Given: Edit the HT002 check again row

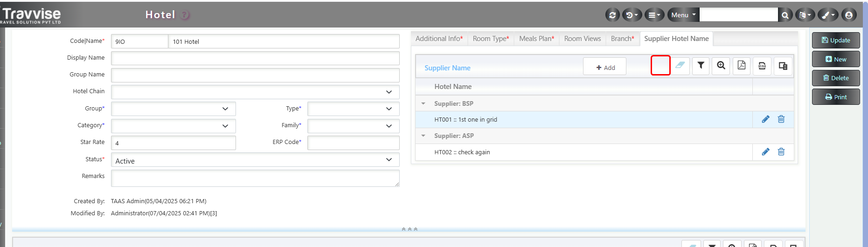Looking at the screenshot, I should [765, 152].
